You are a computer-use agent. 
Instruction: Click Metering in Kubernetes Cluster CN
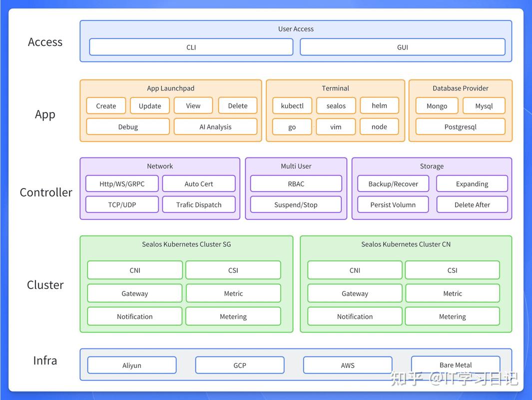[x=452, y=316]
